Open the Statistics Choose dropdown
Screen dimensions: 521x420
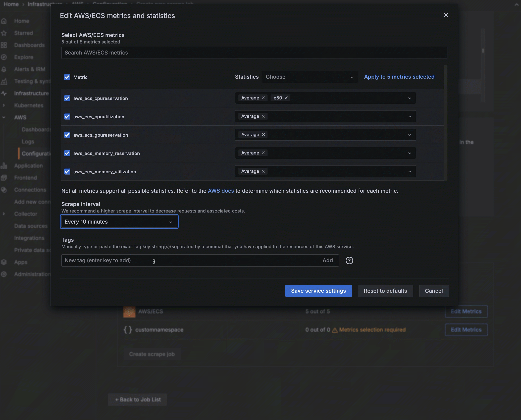click(310, 77)
